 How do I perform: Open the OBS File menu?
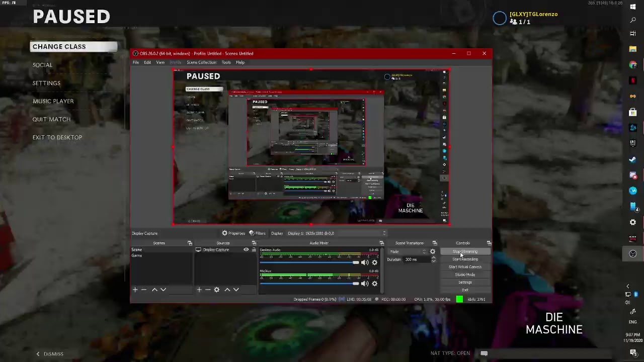[x=136, y=62]
